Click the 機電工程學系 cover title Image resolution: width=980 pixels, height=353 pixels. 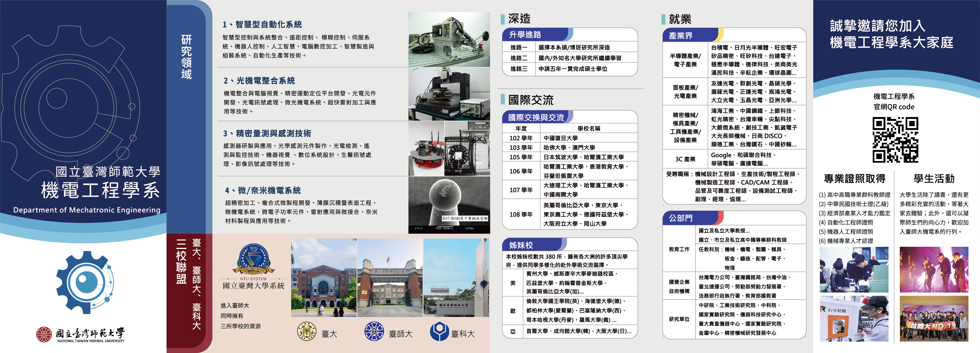point(100,190)
